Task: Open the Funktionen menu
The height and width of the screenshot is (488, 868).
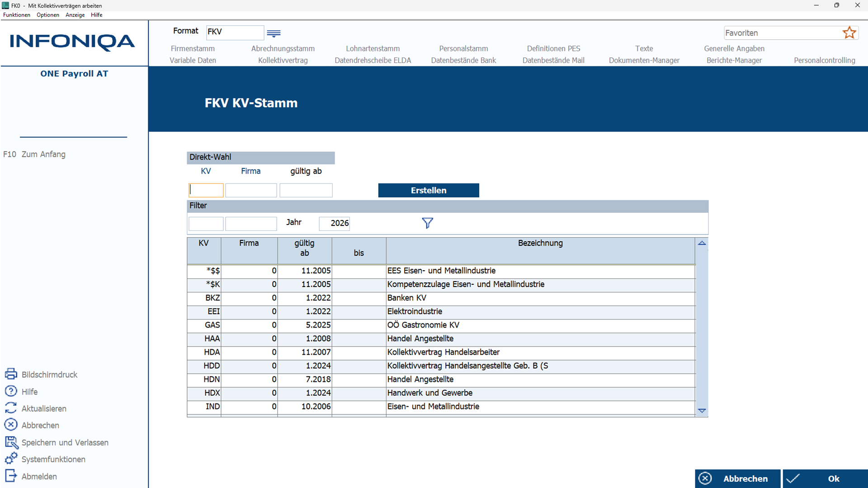Action: pos(17,15)
